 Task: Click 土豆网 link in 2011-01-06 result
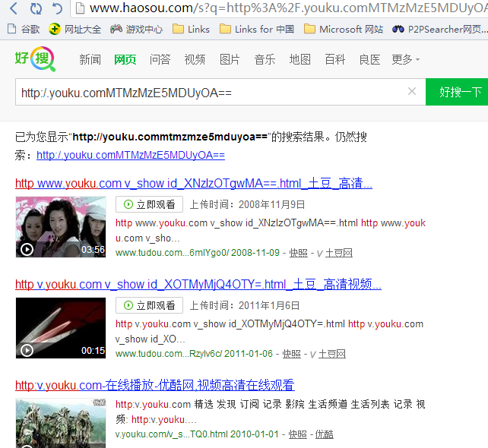[331, 354]
